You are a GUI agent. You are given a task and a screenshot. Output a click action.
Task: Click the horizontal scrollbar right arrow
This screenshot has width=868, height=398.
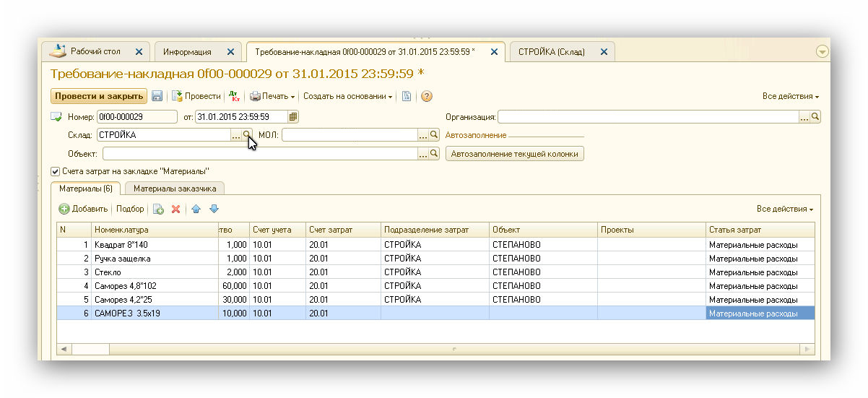click(809, 349)
